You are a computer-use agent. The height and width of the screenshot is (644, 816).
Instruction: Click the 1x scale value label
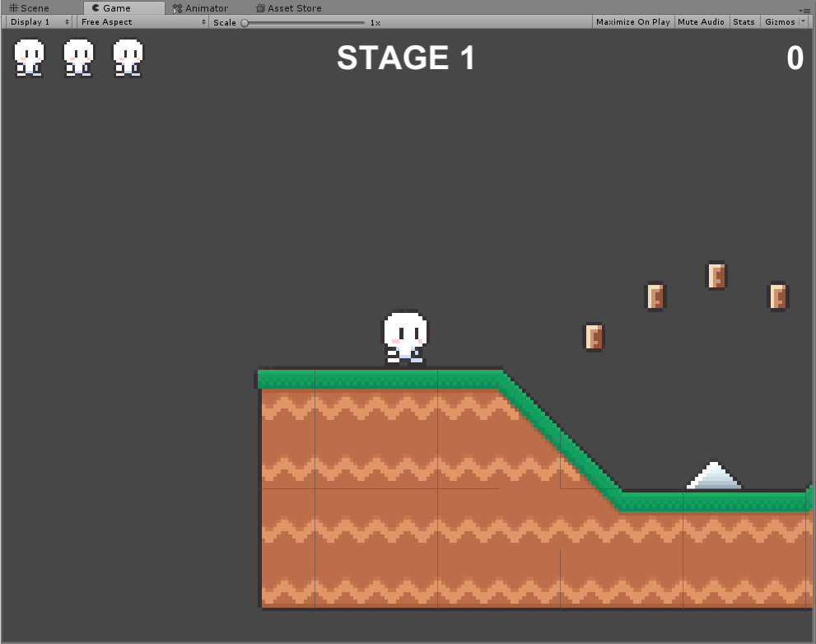point(375,23)
